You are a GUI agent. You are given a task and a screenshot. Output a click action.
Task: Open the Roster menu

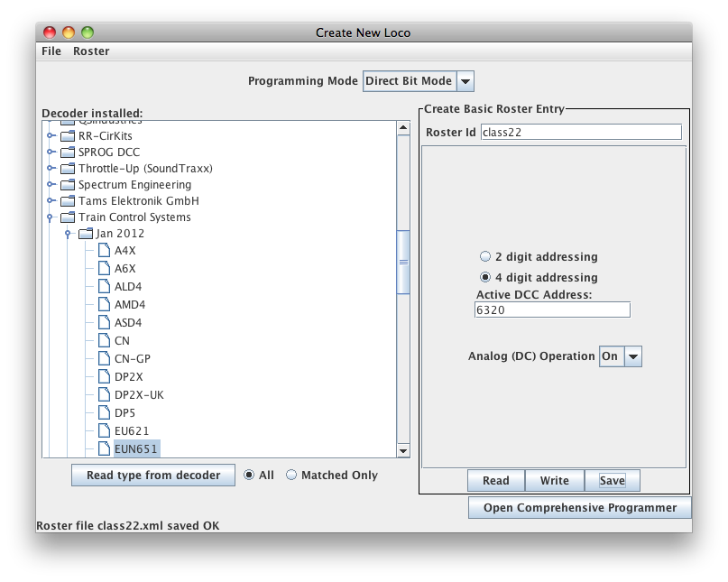point(91,51)
